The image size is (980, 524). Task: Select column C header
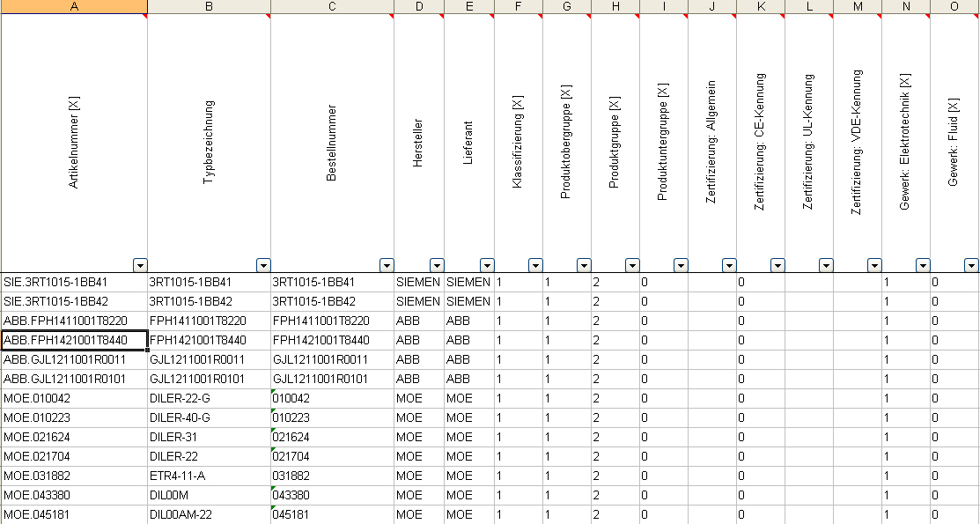[333, 6]
